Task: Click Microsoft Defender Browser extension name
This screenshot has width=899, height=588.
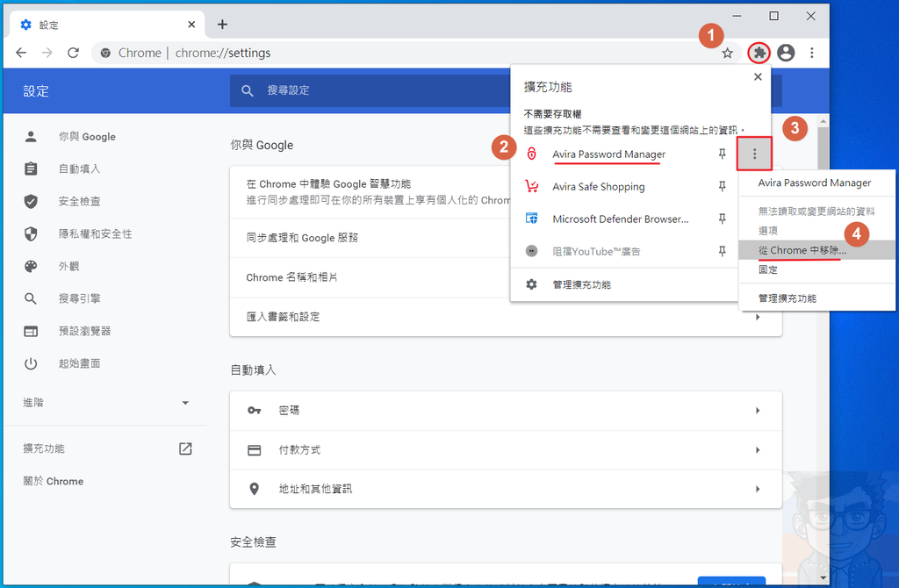Action: coord(621,219)
